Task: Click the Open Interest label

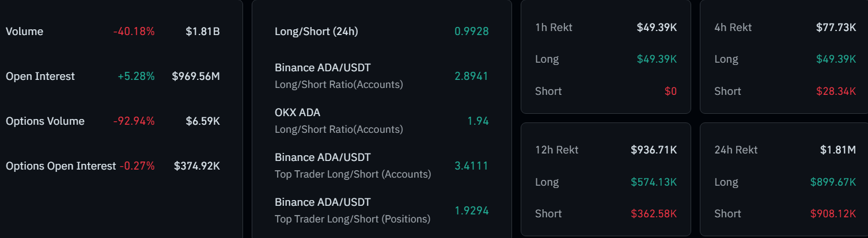Action: pyautogui.click(x=40, y=76)
